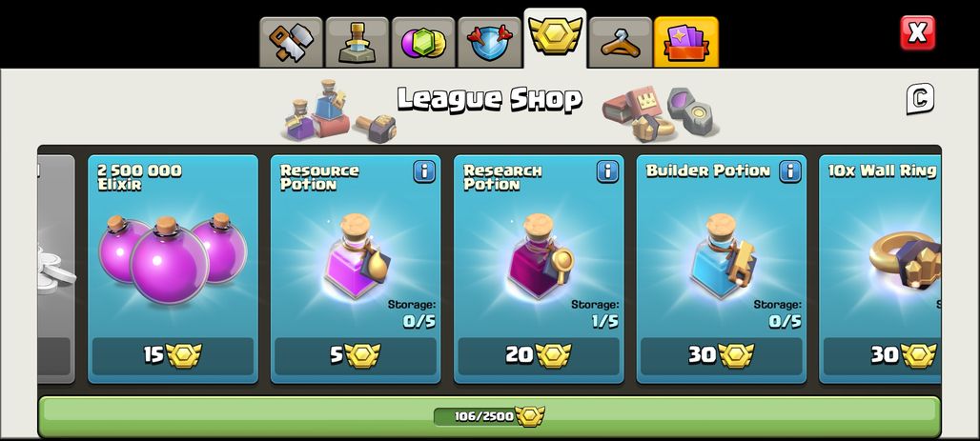Select the blue shield tab
The width and height of the screenshot is (980, 441).
click(x=489, y=43)
